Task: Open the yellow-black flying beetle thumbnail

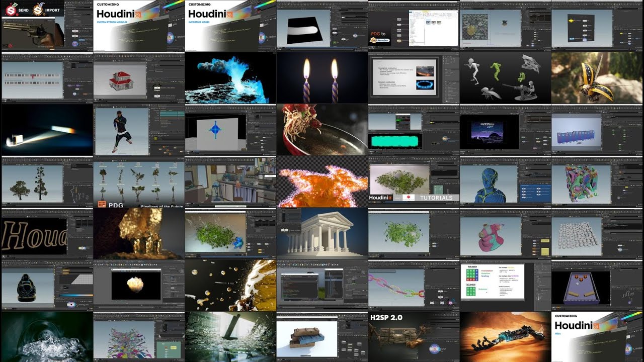Action: 597,78
